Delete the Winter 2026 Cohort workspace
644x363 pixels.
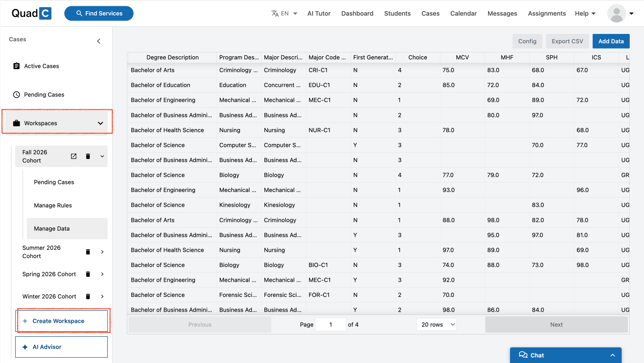click(88, 296)
